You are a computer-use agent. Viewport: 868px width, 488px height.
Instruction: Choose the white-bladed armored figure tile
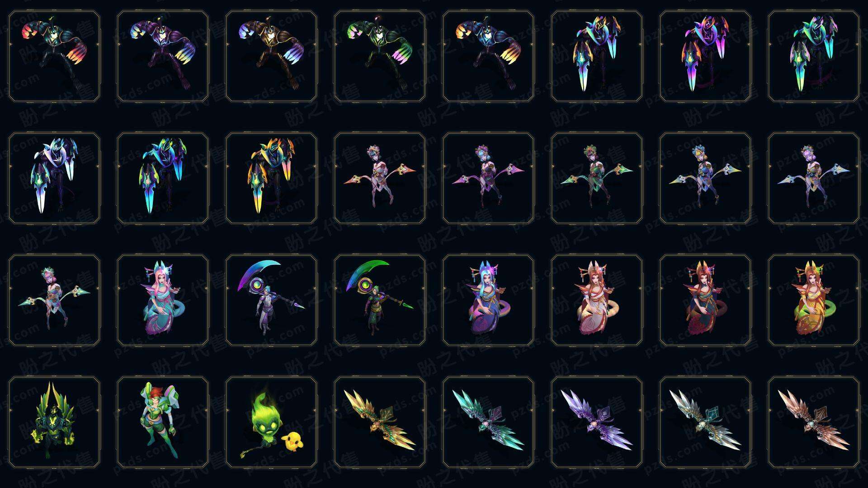click(x=54, y=178)
